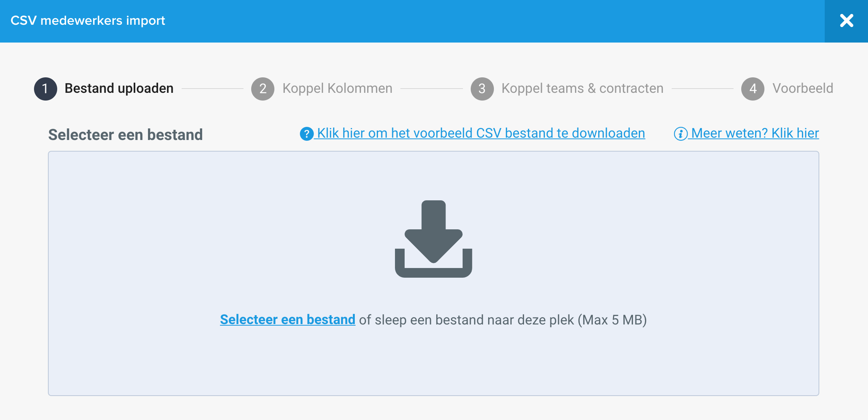This screenshot has width=868, height=420.
Task: Click the Selecteer een bestand heading
Action: point(125,135)
